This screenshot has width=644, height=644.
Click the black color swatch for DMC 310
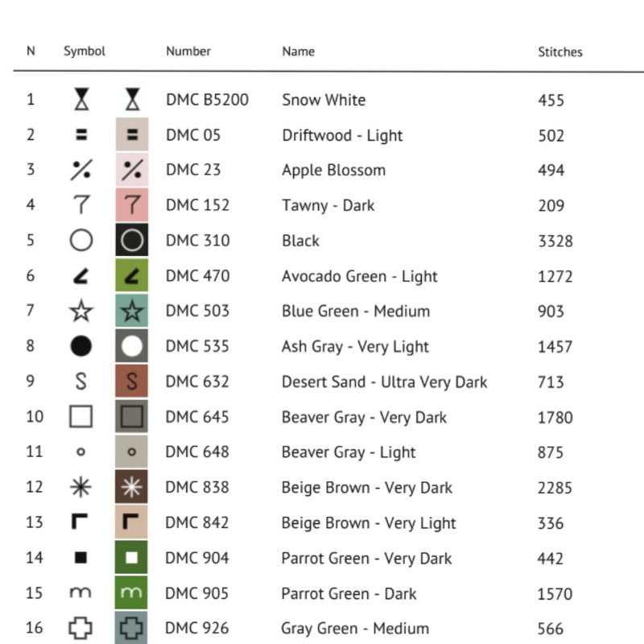132,241
